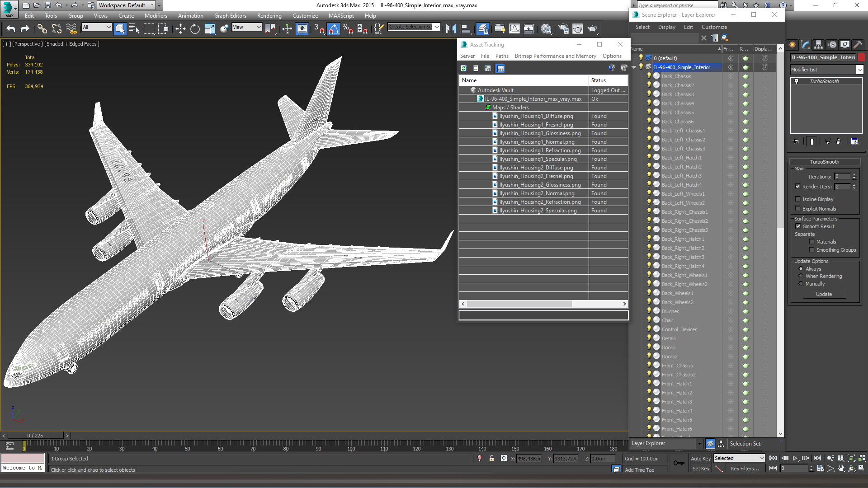The height and width of the screenshot is (488, 868).
Task: Click Pin Stack icon below modifier stack
Action: point(796,141)
